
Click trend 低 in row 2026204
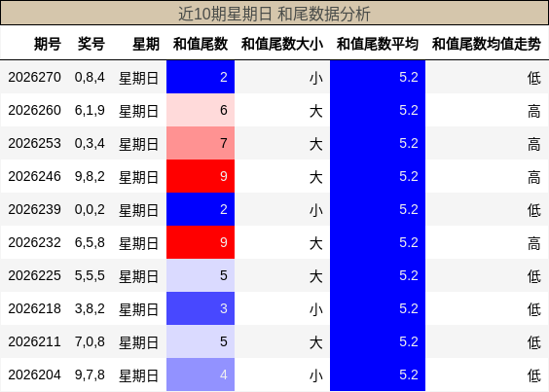534,375
